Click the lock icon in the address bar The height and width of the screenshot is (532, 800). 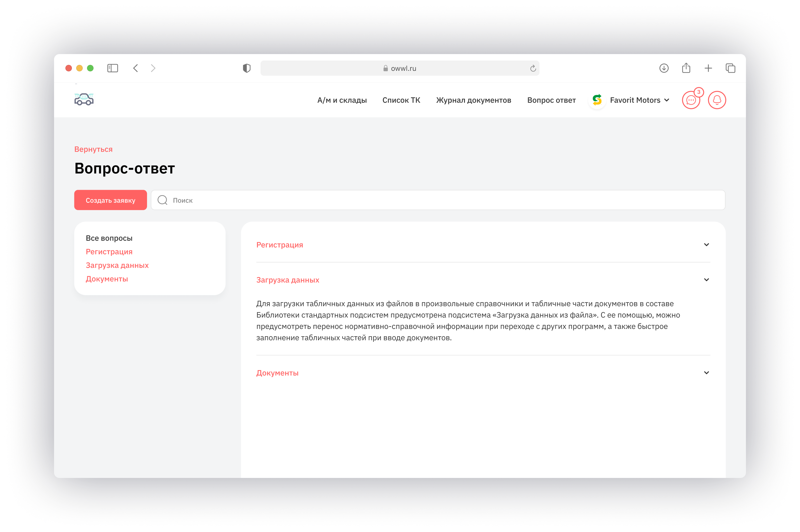click(x=385, y=68)
